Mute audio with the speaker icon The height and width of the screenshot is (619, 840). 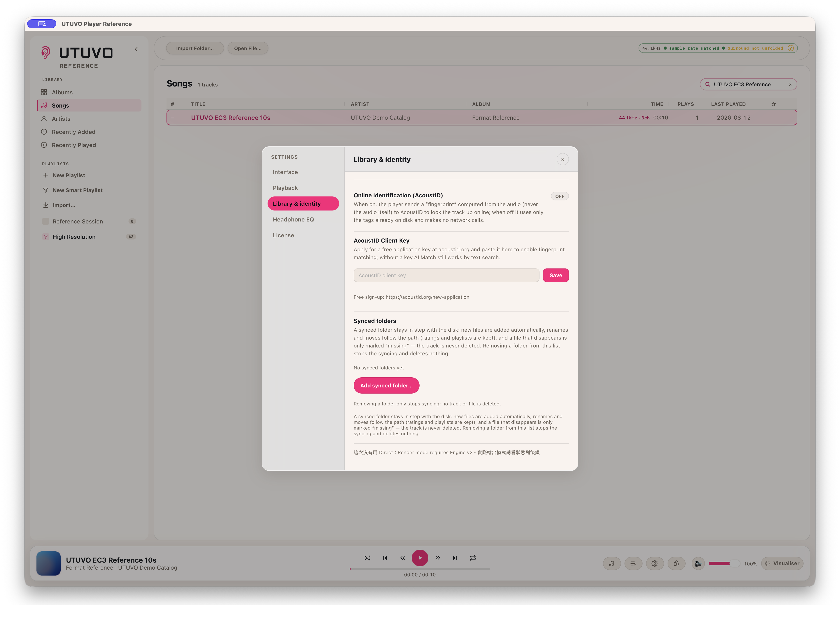698,563
